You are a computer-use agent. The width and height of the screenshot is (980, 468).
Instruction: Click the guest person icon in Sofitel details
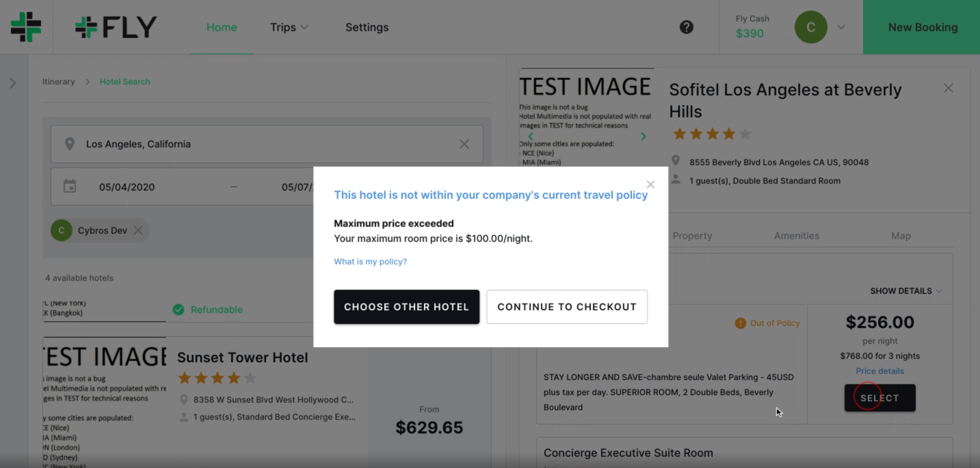pos(676,179)
